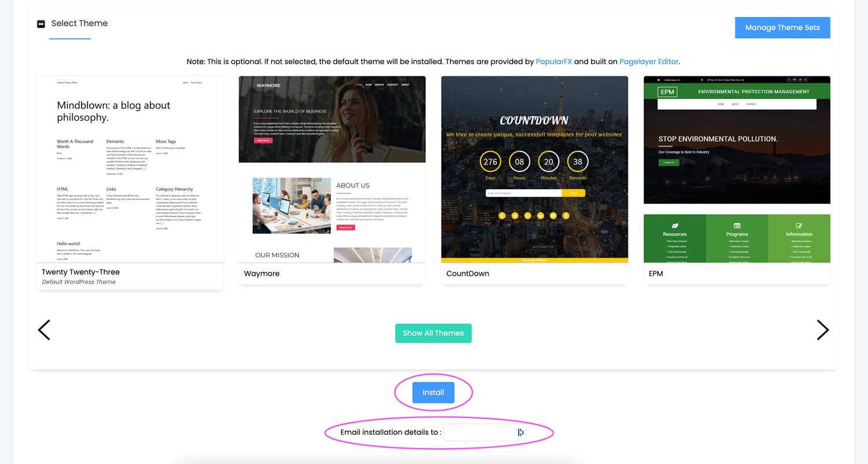Image resolution: width=868 pixels, height=464 pixels.
Task: Open the PopularFX link
Action: (x=554, y=61)
